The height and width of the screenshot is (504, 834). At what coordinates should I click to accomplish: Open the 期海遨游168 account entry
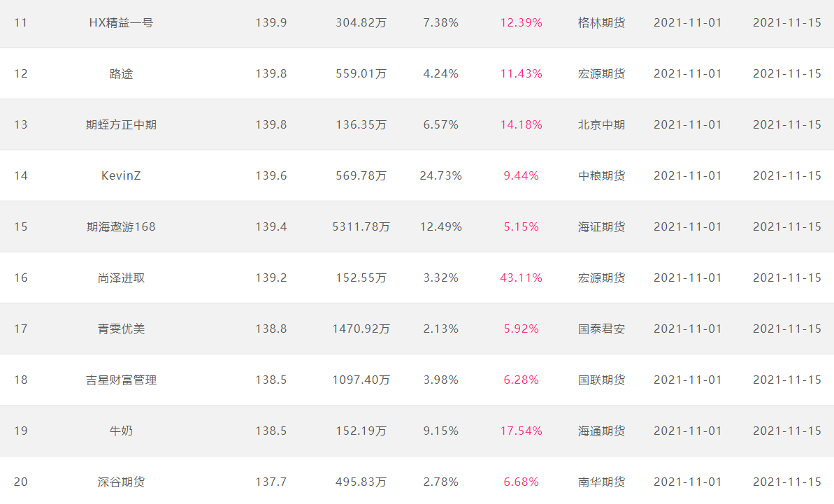[x=121, y=227]
